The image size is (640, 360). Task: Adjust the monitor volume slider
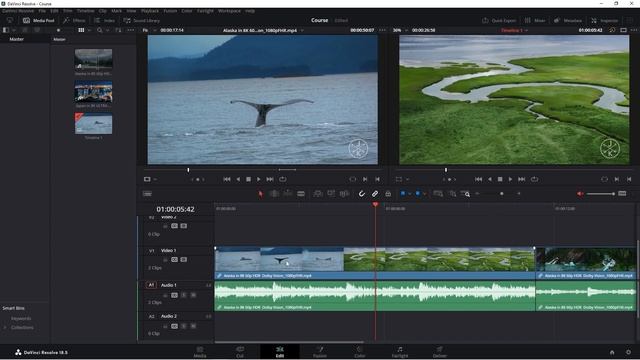click(601, 194)
